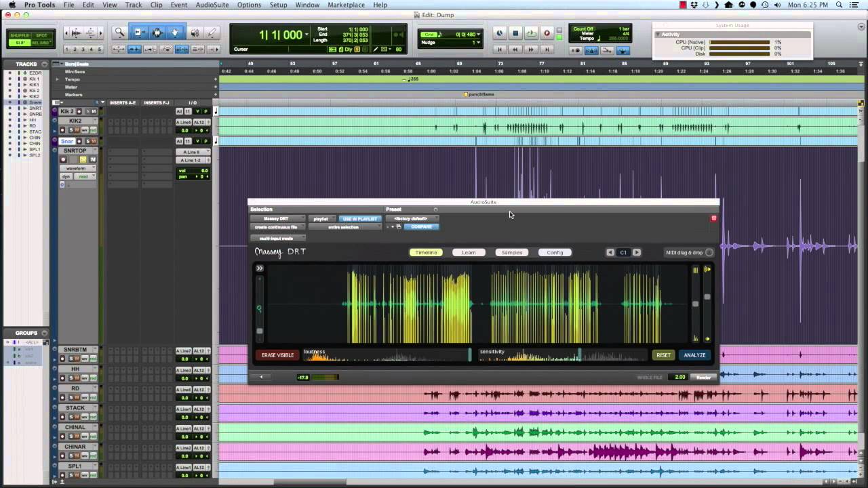Collapse the Activity section in System Usage
The height and width of the screenshot is (488, 868).
click(658, 35)
